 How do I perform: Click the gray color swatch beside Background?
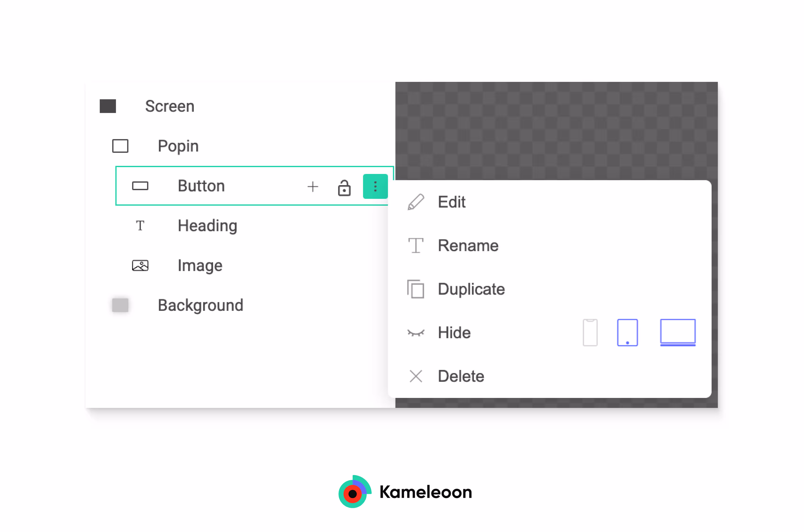120,305
